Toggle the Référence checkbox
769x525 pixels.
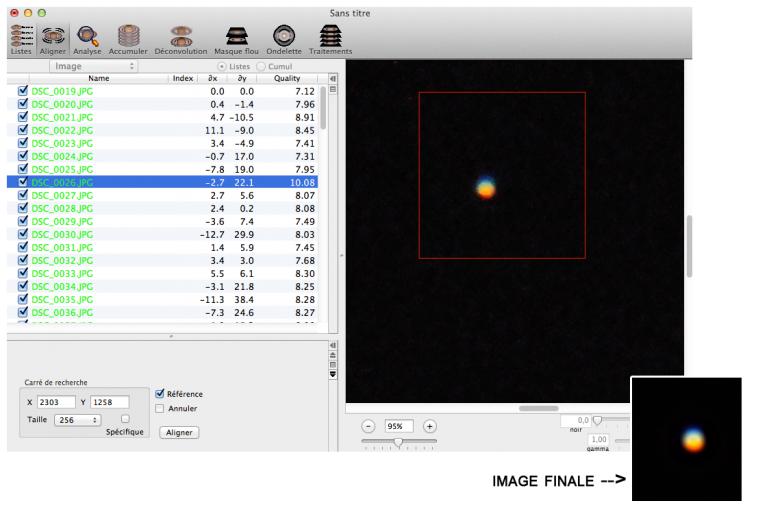(x=159, y=394)
